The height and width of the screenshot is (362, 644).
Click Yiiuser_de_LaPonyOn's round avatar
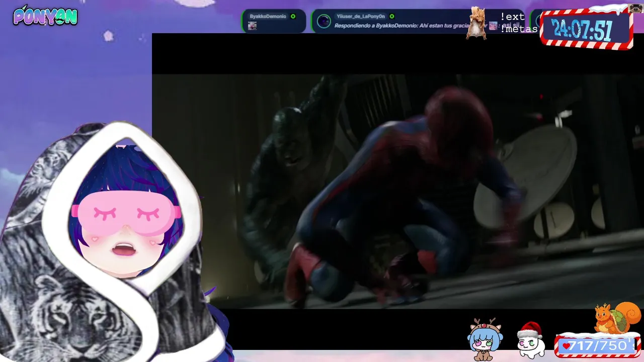[324, 21]
